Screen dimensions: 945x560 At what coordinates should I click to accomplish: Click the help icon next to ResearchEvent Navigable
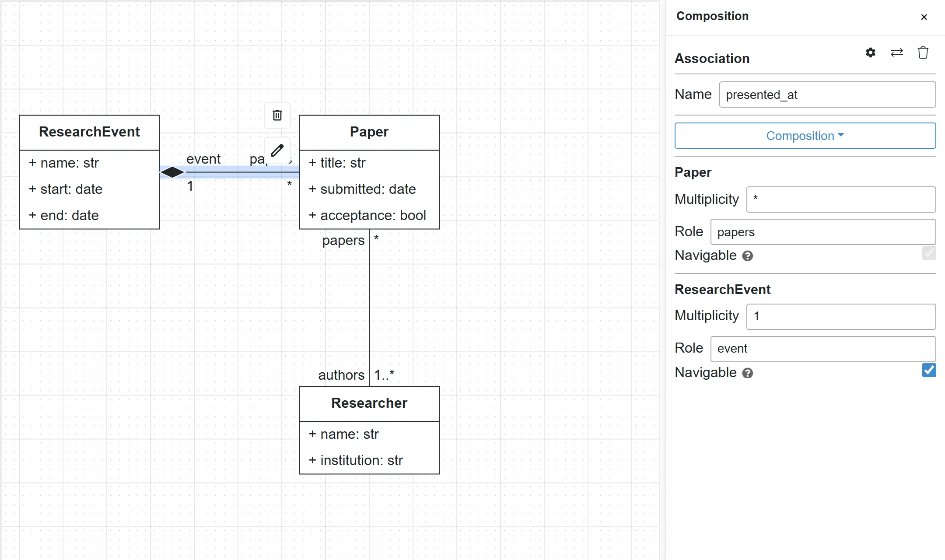[x=748, y=373]
